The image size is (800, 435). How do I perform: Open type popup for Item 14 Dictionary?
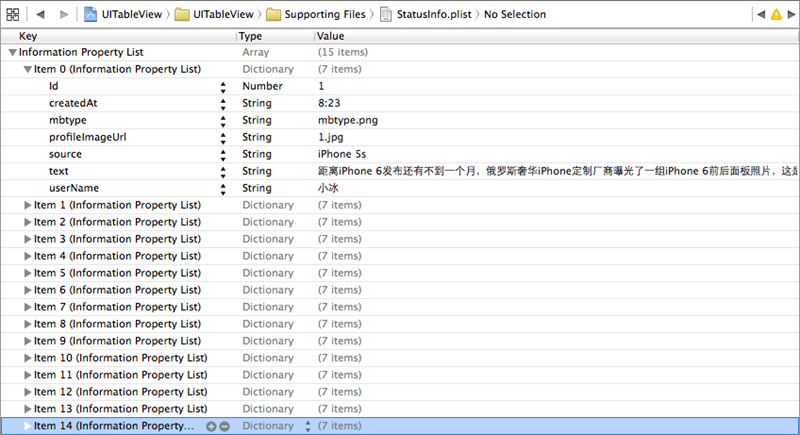click(308, 426)
